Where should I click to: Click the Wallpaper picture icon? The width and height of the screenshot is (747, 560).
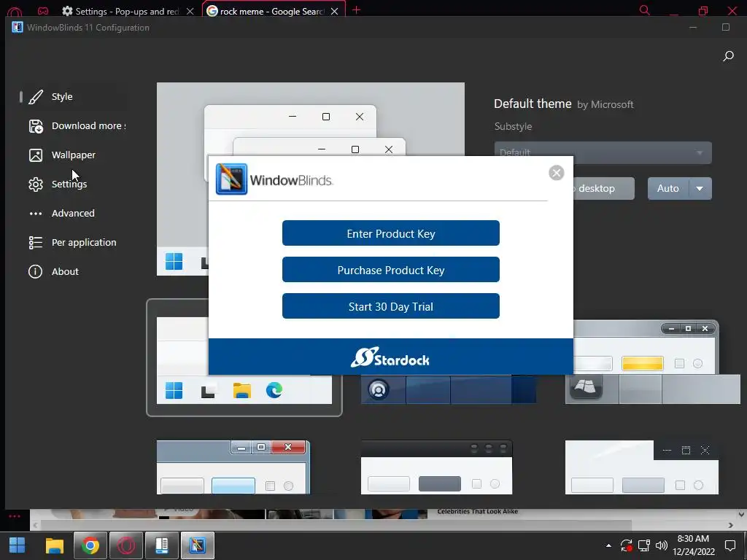point(36,155)
